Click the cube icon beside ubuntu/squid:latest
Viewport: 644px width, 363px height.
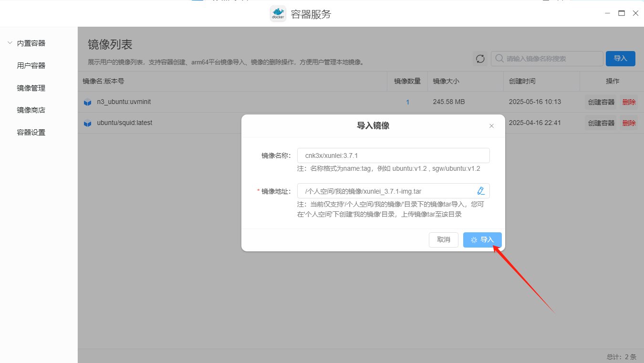pyautogui.click(x=87, y=123)
